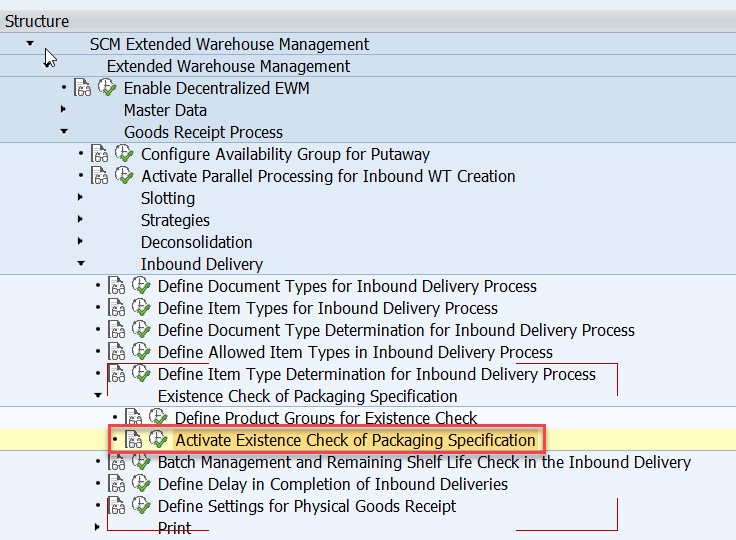The image size is (736, 540).
Task: Execute Define Item Types for Inbound Delivery
Action: point(141,308)
